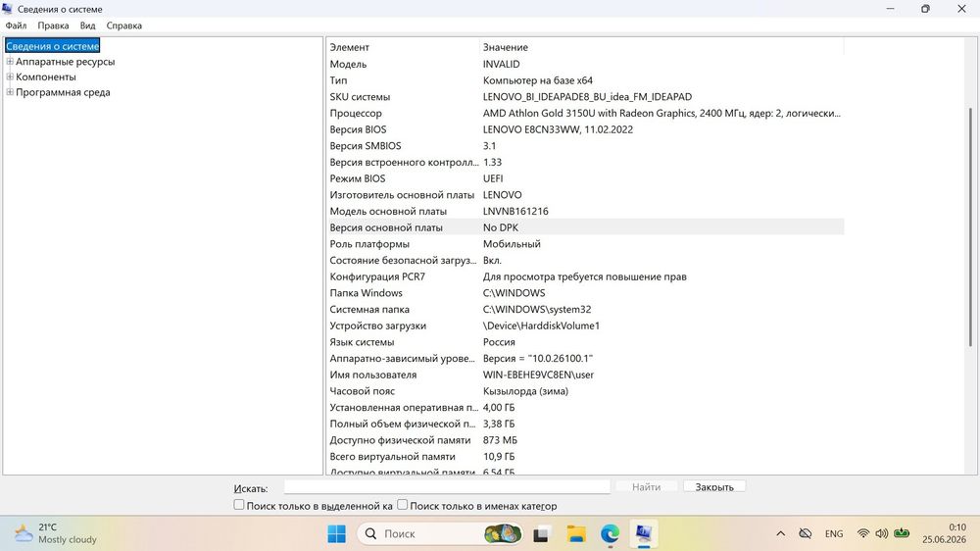
Task: Select the Папка Windows row
Action: (586, 293)
